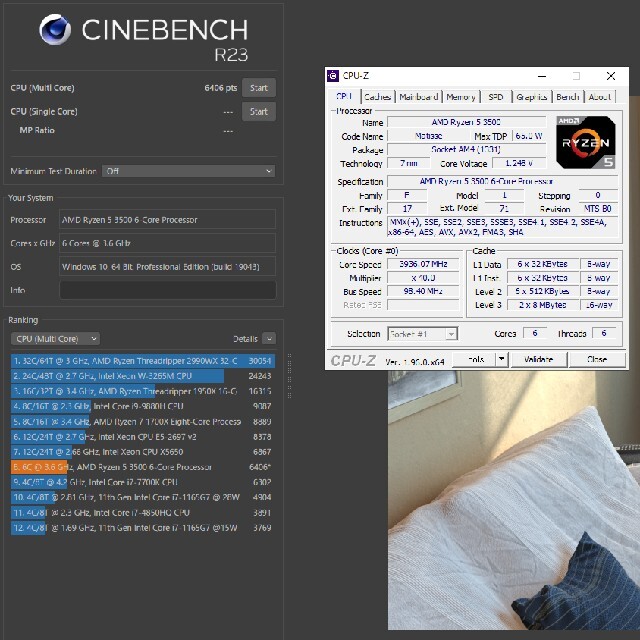Click the Bus Speed value in CPU-Z
Image resolution: width=640 pixels, height=640 pixels.
[423, 291]
